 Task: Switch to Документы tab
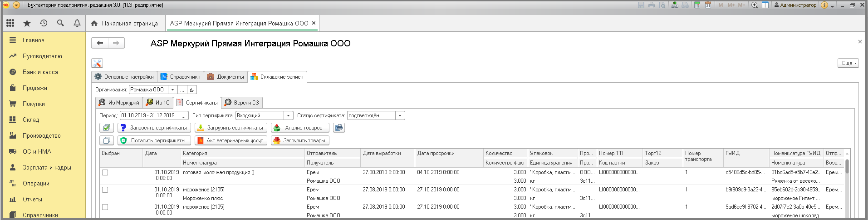226,77
